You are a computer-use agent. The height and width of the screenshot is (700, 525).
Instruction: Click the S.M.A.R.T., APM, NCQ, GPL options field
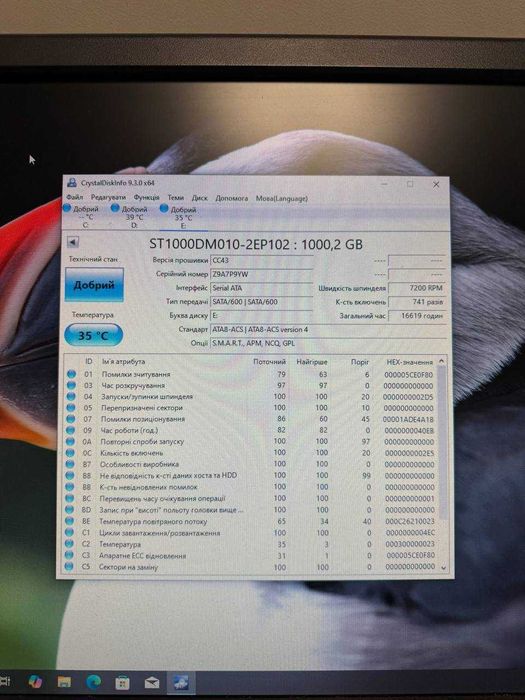[328, 343]
